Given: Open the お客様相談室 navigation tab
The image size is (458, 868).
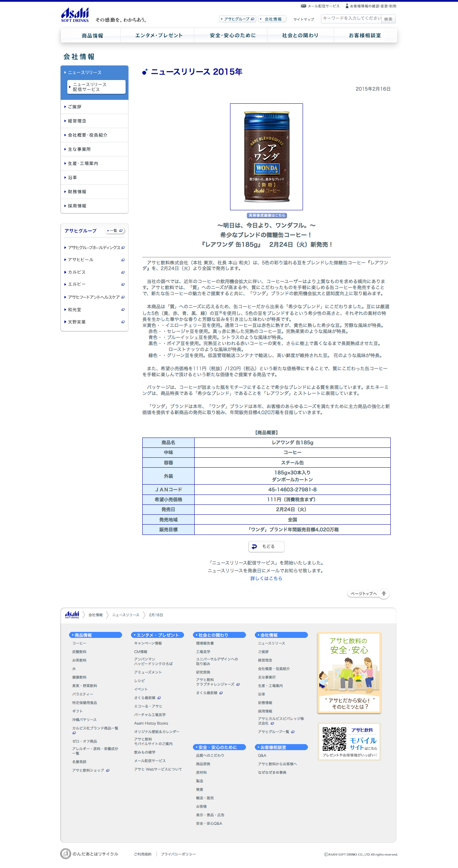Looking at the screenshot, I should [x=365, y=35].
